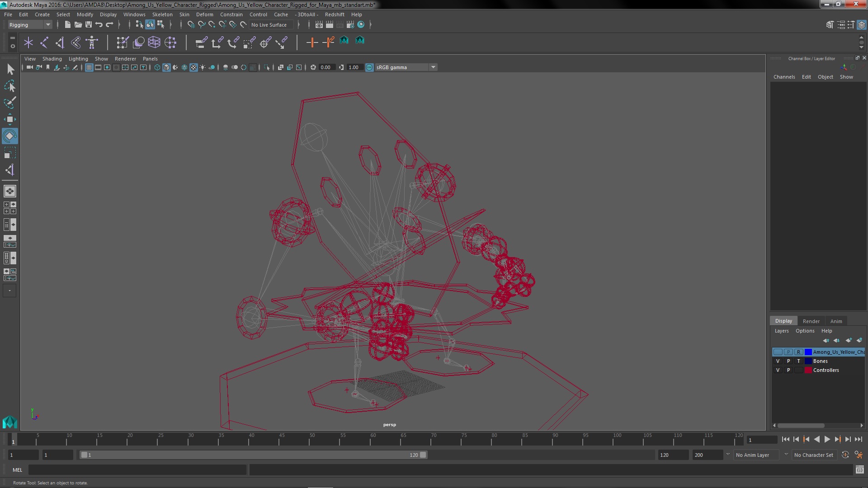The image size is (868, 488).
Task: Click the MEL command line input field
Action: (137, 470)
